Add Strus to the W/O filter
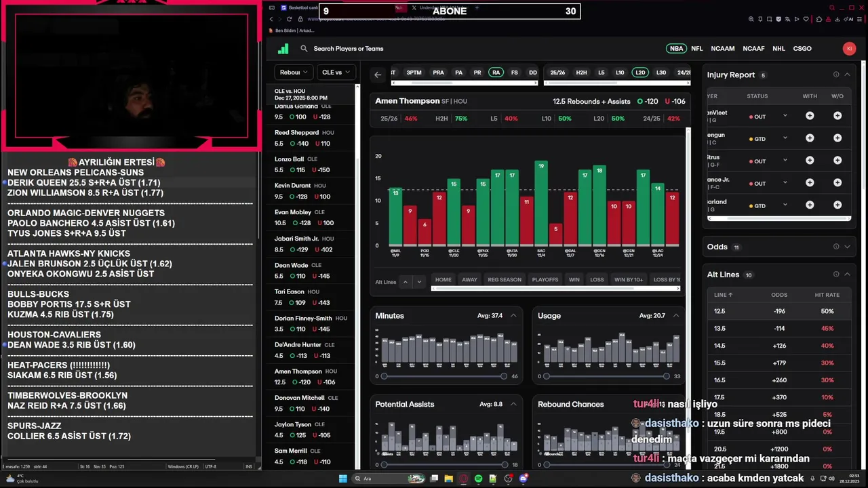Screen dimensions: 868x488 [x=837, y=161]
